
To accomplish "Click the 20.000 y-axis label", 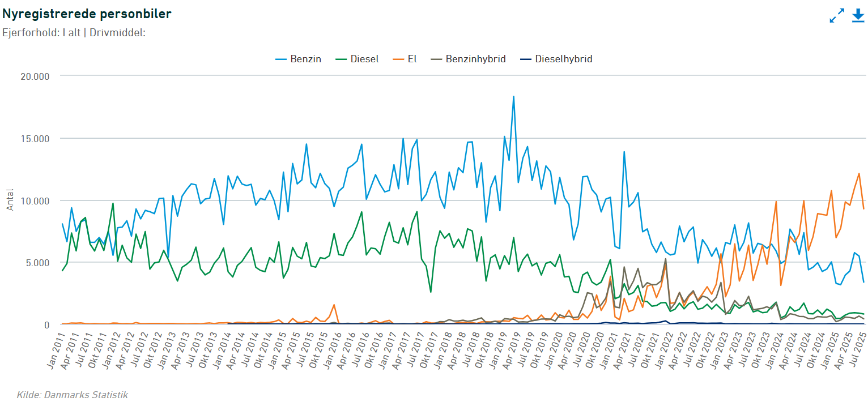I will [35, 76].
